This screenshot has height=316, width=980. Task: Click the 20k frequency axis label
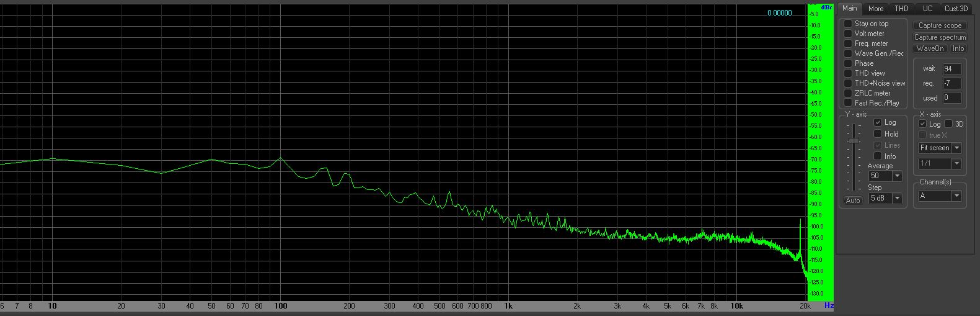(804, 306)
